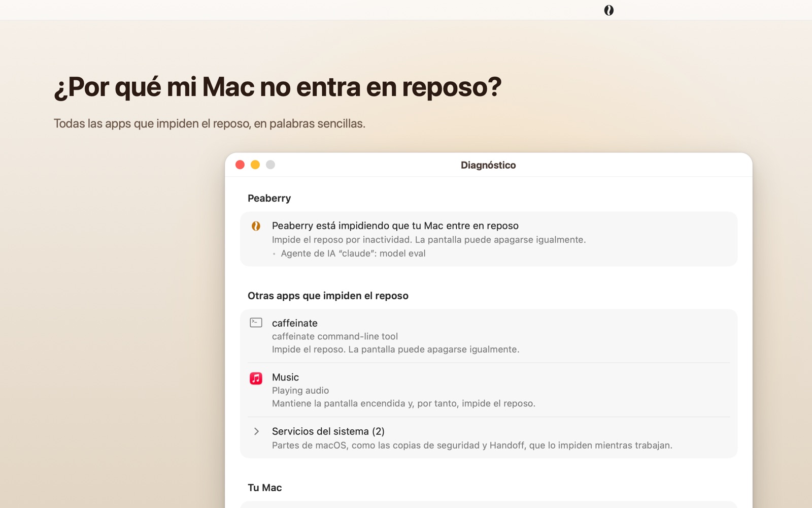Click the Playing audio description under Music

[x=300, y=391]
